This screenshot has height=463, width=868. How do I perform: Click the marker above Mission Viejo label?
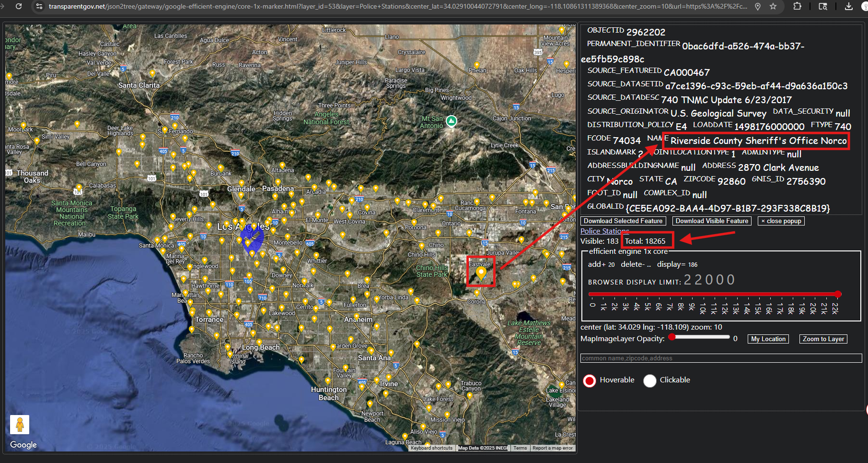coord(447,415)
